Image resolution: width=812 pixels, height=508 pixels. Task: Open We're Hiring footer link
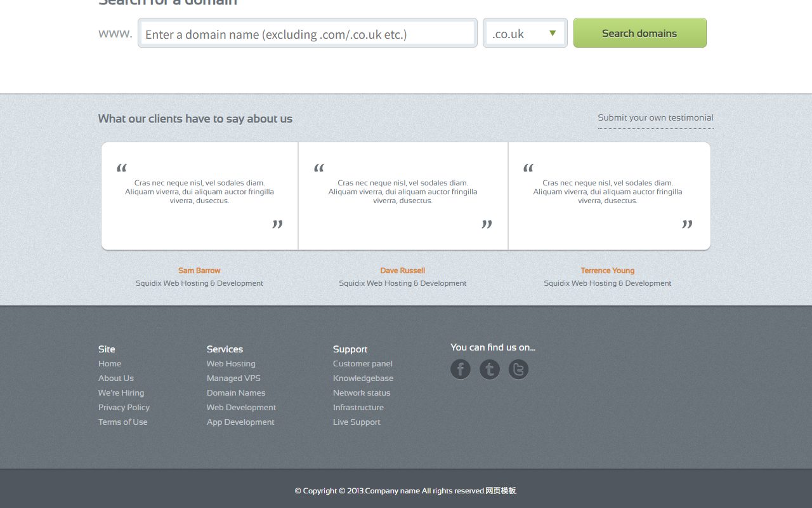tap(121, 393)
